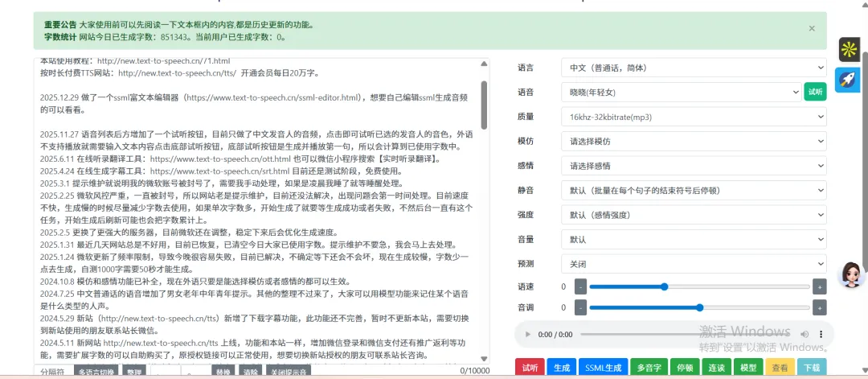The image size is (868, 379).
Task: Click the SSML生成 button
Action: click(603, 368)
